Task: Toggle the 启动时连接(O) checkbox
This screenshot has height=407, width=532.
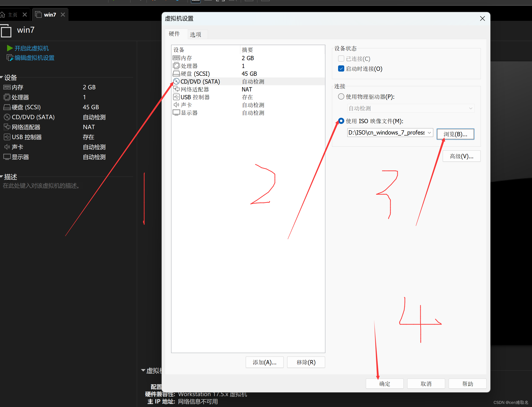Action: click(341, 68)
